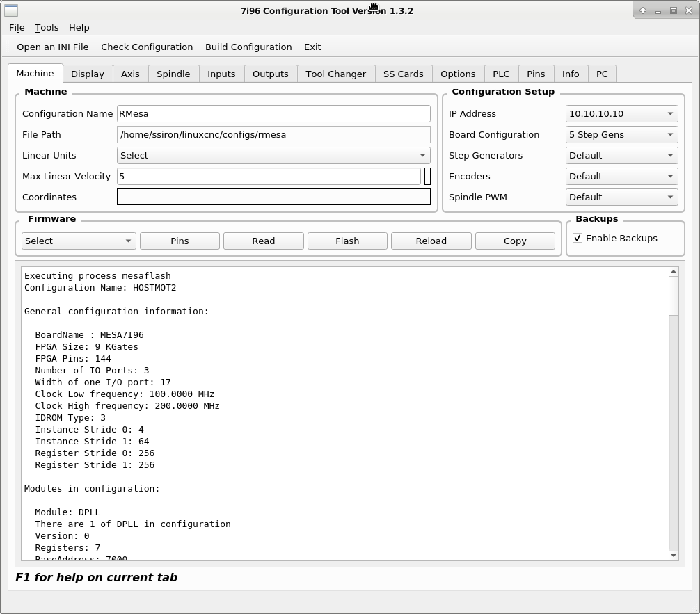Click the log scroll down arrow
The height and width of the screenshot is (614, 700).
coord(674,556)
